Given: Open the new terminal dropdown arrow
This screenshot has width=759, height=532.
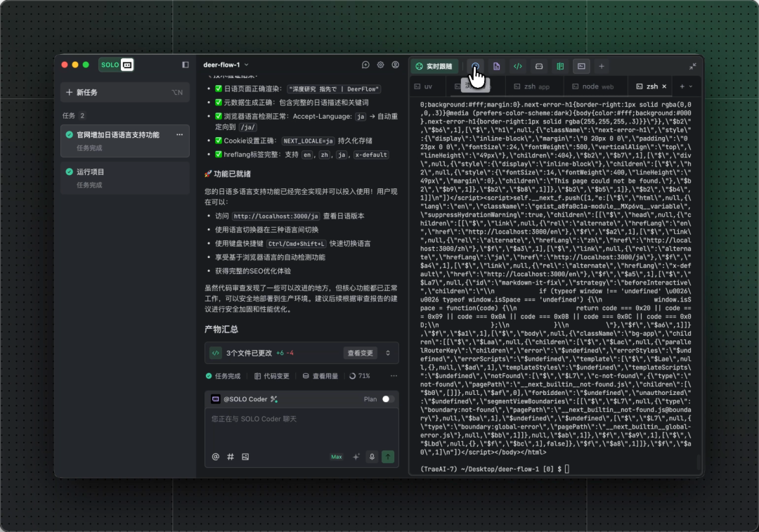Looking at the screenshot, I should click(691, 86).
